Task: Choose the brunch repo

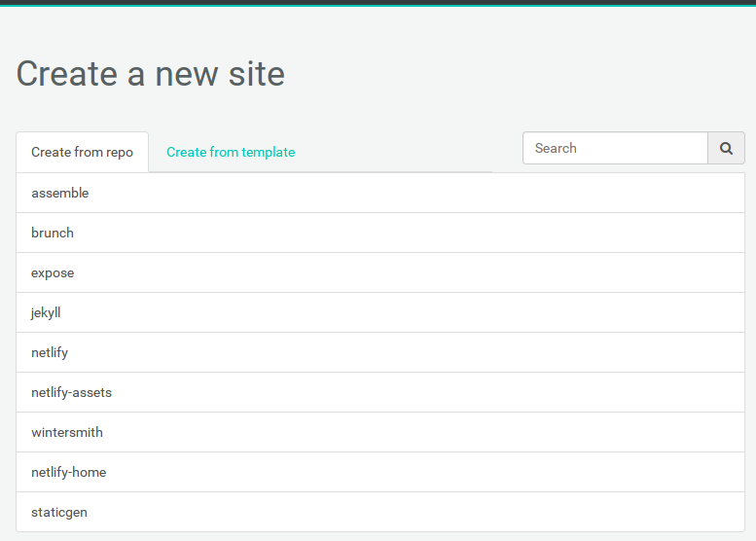Action: coord(380,233)
